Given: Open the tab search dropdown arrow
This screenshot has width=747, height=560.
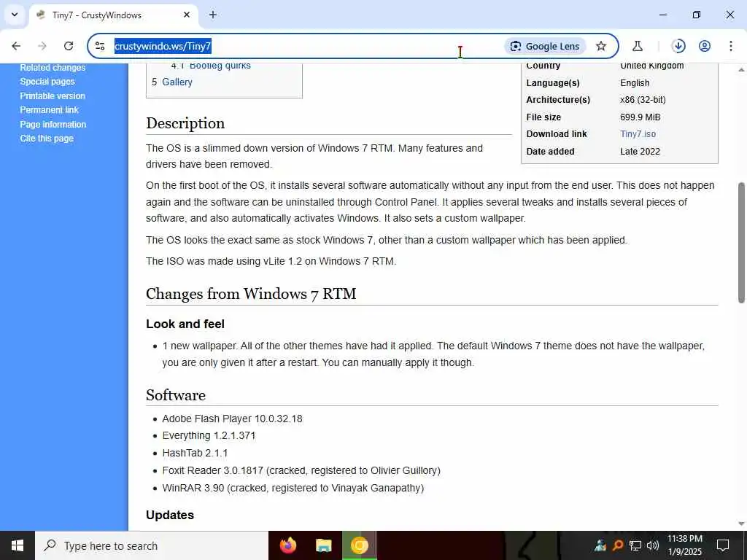Looking at the screenshot, I should click(15, 15).
